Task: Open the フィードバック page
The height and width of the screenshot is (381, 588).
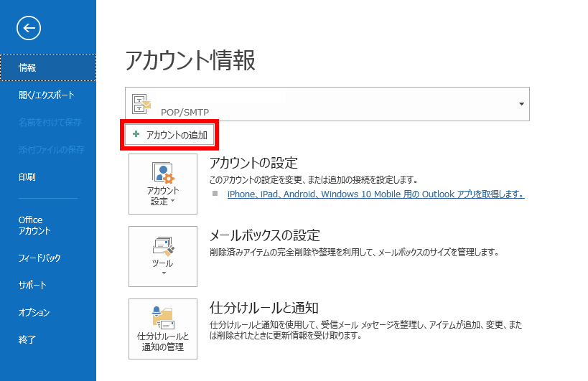Action: (48, 258)
